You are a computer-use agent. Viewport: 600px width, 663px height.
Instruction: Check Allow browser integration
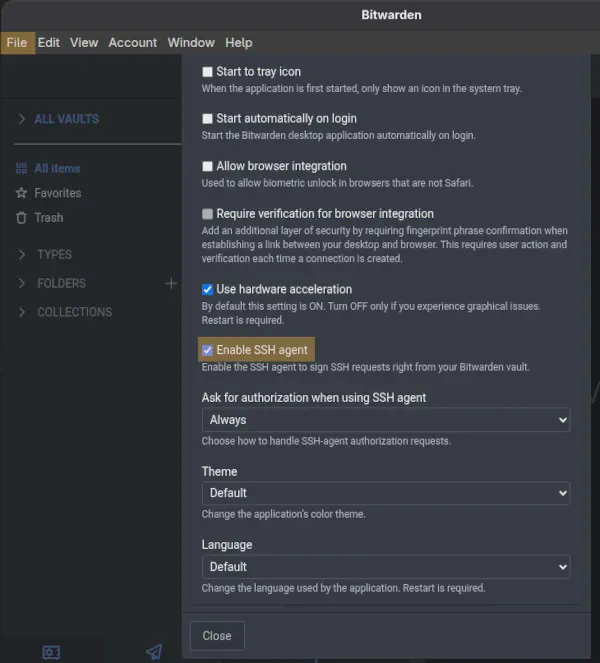[207, 166]
